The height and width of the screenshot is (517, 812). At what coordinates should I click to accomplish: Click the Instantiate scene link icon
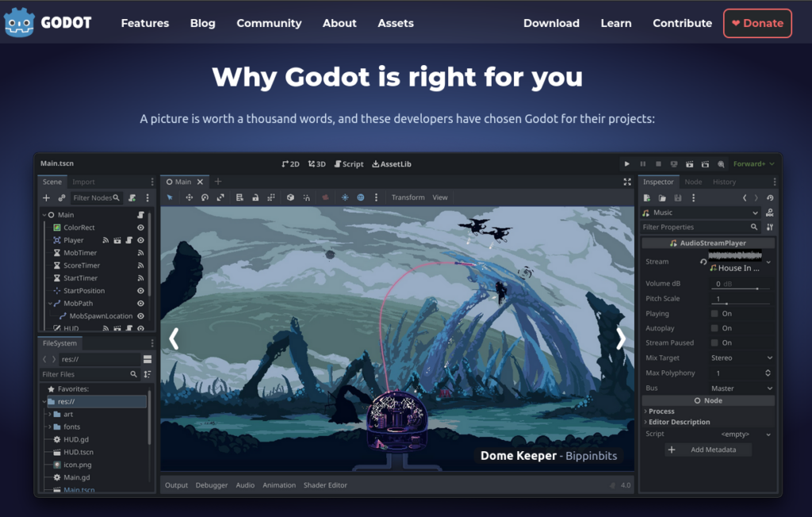click(x=62, y=198)
